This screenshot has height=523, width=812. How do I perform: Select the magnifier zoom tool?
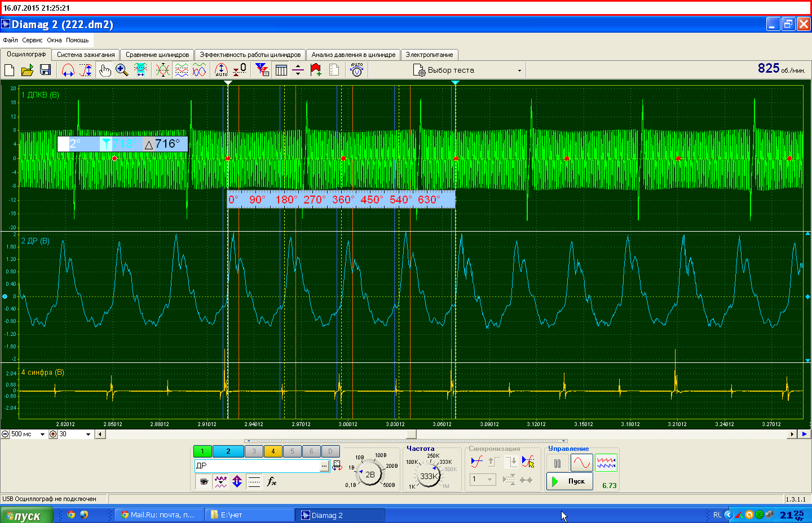[x=122, y=70]
